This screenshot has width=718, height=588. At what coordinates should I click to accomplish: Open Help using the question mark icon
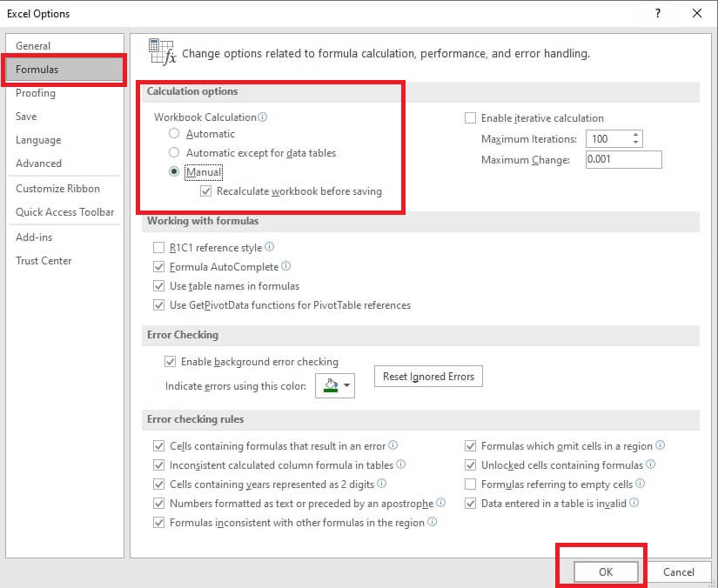click(658, 13)
